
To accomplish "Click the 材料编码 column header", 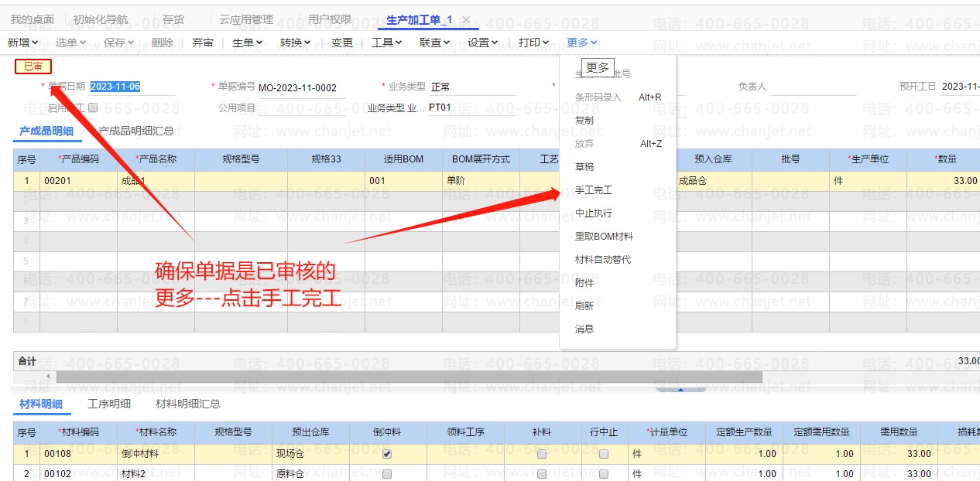I will click(x=78, y=432).
